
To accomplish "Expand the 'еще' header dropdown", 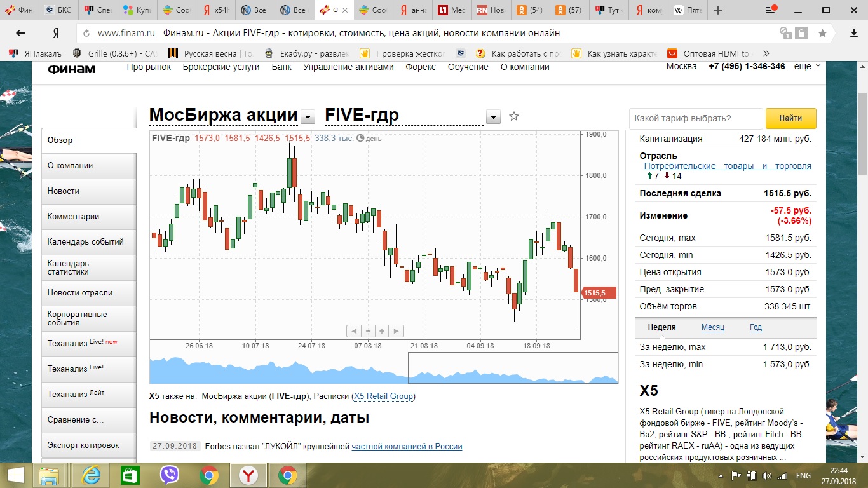I will pyautogui.click(x=807, y=66).
